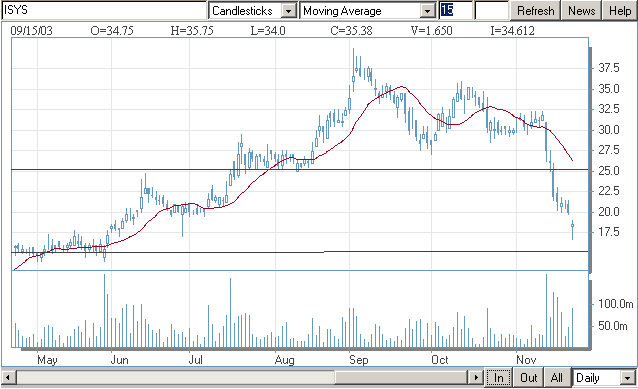638x389 pixels.
Task: Click the close value C=35.38
Action: [x=351, y=31]
